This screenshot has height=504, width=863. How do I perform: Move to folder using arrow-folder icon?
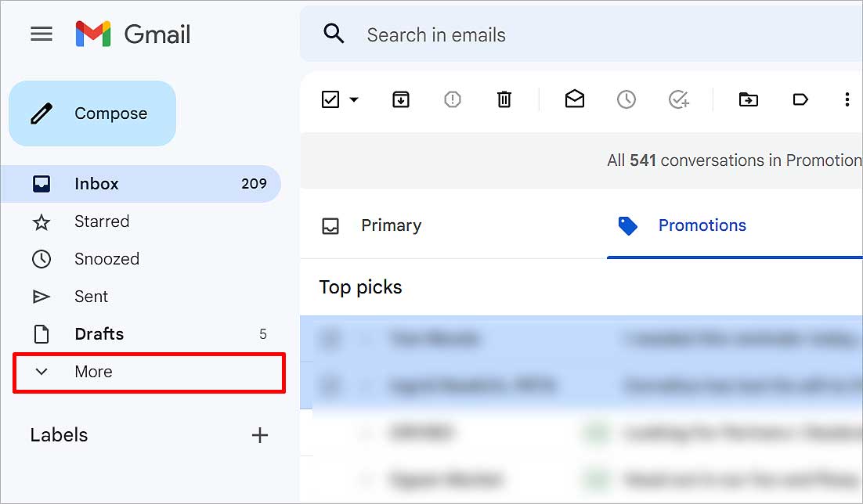click(x=749, y=99)
